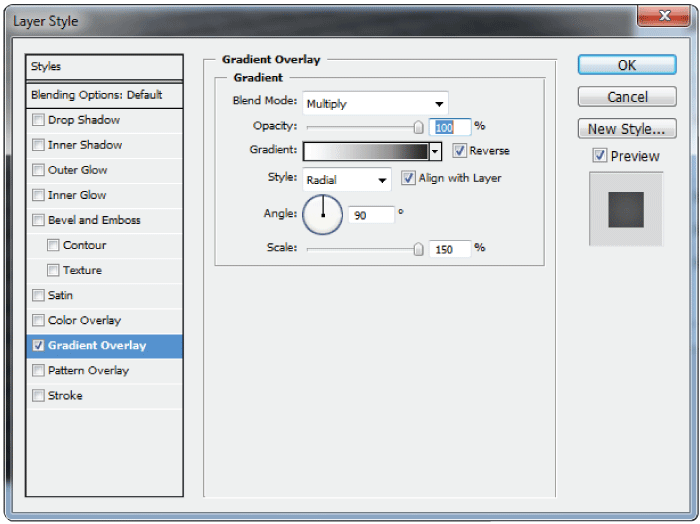Toggle the Preview checkbox
700x524 pixels.
[x=600, y=156]
